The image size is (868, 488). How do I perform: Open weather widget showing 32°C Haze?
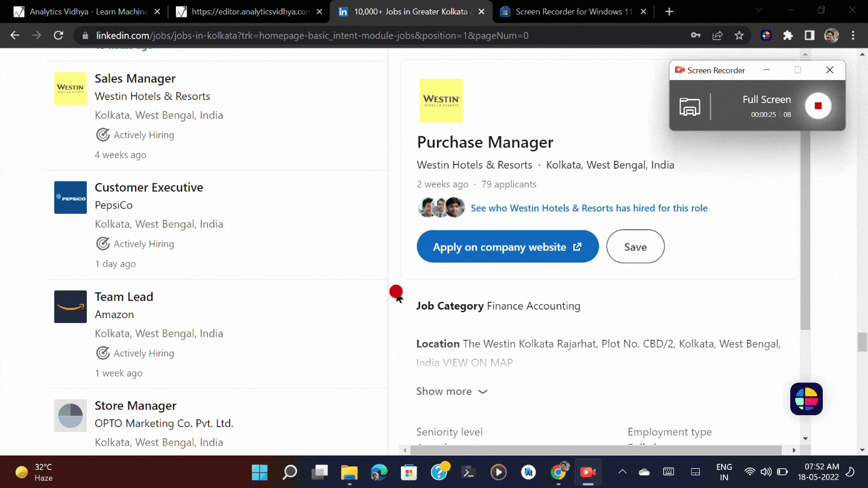click(x=35, y=472)
